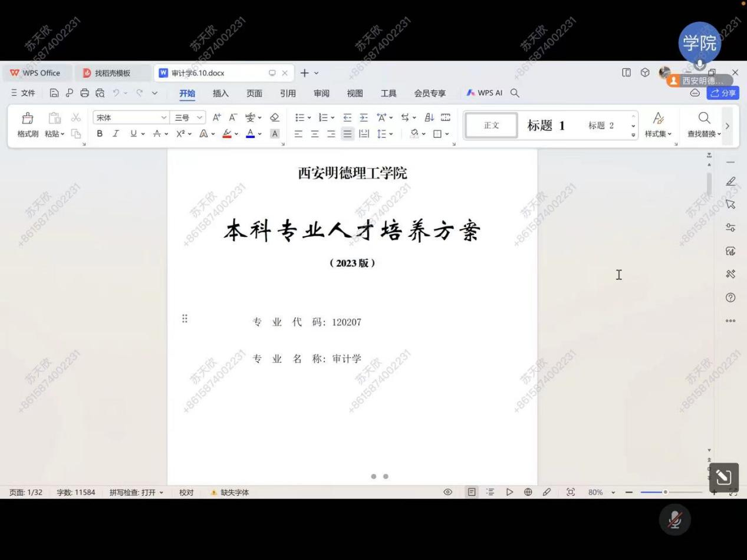
Task: Click the web layout globe icon in status bar
Action: [528, 492]
